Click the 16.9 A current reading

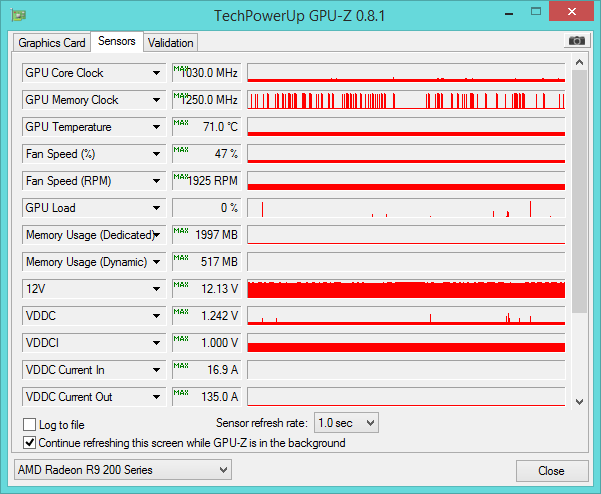click(207, 370)
